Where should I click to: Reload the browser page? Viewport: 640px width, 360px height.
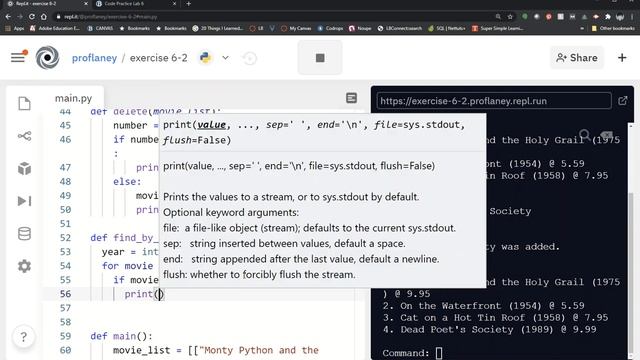point(32,17)
